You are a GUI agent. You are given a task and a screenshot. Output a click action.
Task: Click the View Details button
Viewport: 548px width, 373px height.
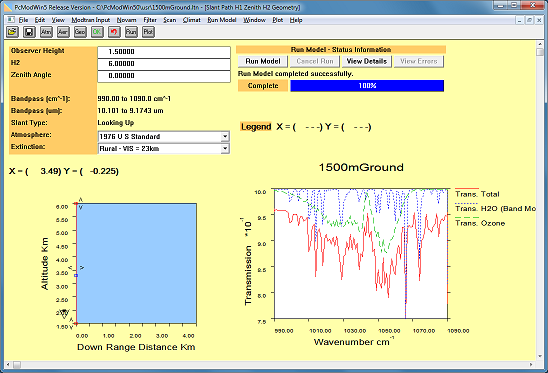click(x=367, y=61)
